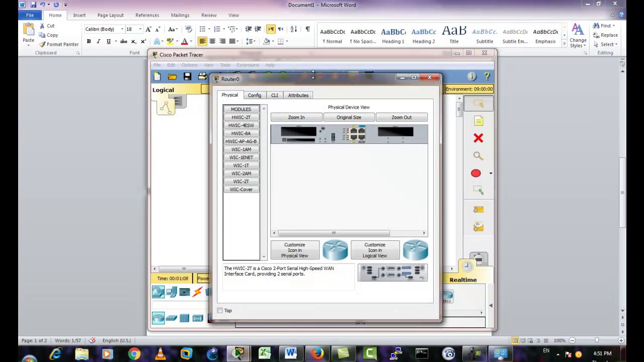This screenshot has width=644, height=362.
Task: Switch to the Insert ribbon tab
Action: click(79, 15)
